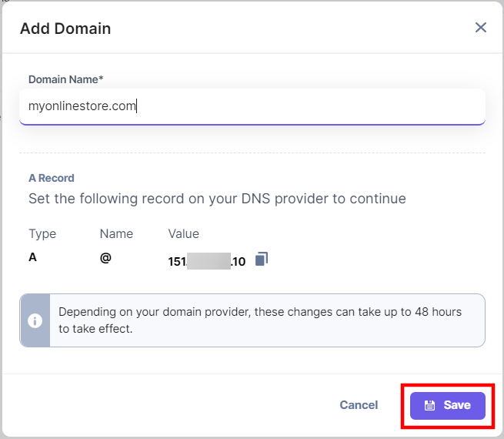Select the A Record section heading
The width and height of the screenshot is (504, 439).
pyautogui.click(x=52, y=178)
